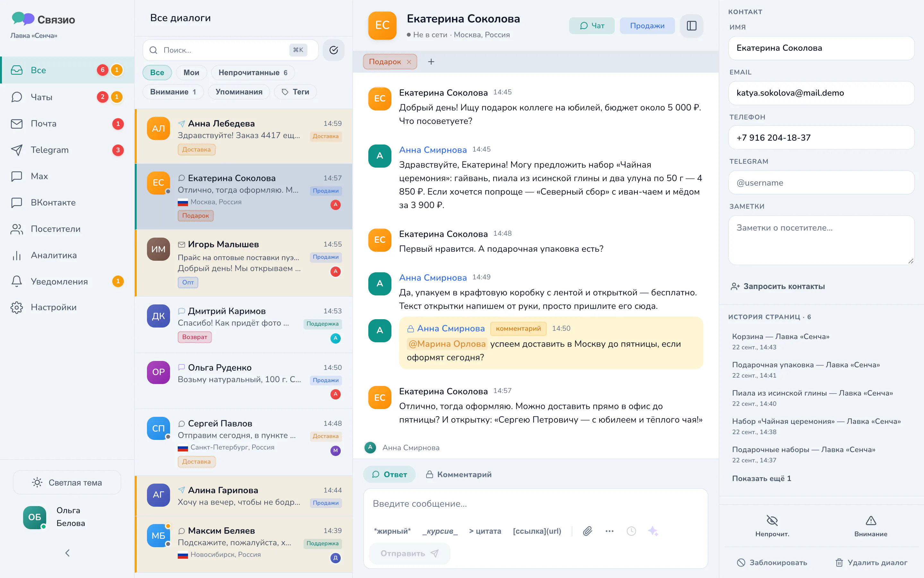Click Запросить контакты

[x=778, y=286]
